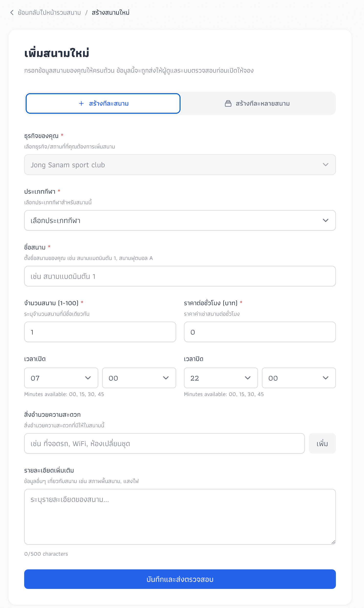Click the ชื่อสนาม name input field
This screenshot has width=364, height=608.
pyautogui.click(x=180, y=276)
